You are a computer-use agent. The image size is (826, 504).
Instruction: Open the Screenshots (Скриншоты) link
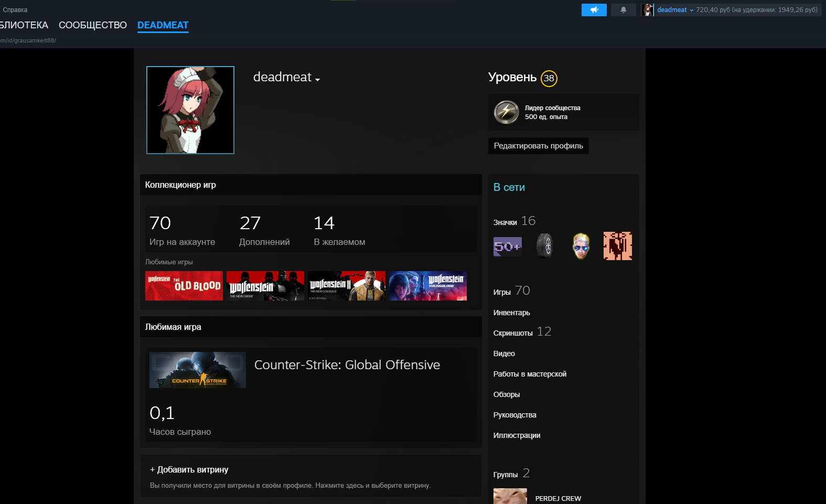(513, 333)
